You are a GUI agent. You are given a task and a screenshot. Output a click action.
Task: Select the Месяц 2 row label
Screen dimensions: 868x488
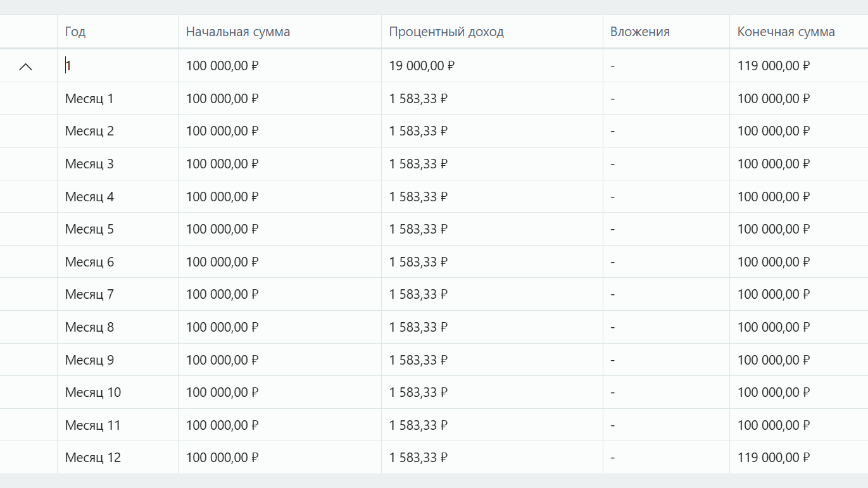pyautogui.click(x=89, y=131)
